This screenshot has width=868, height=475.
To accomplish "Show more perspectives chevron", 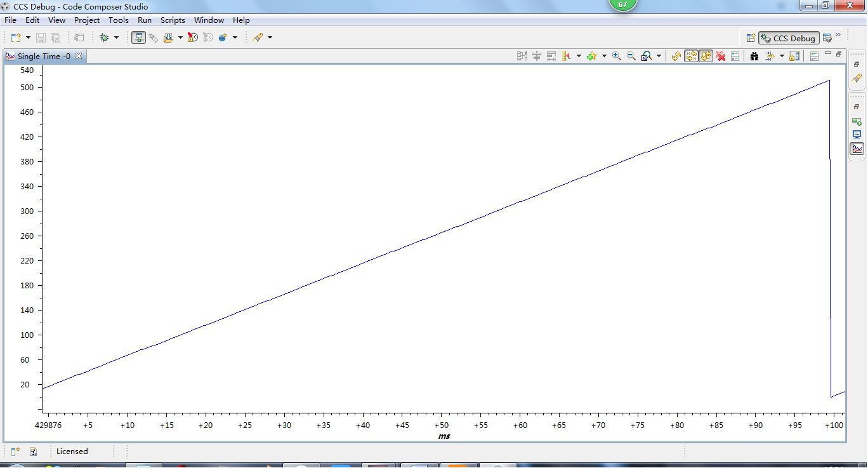I will 838,35.
